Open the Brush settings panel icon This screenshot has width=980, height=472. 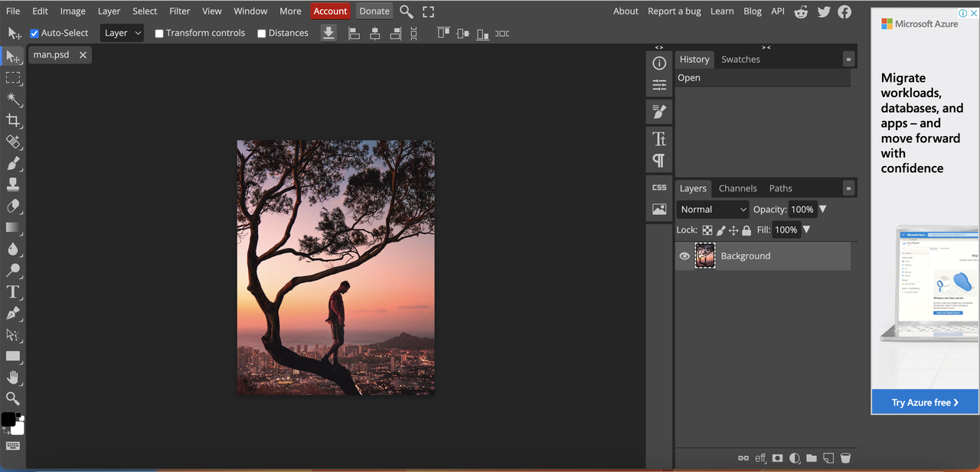pyautogui.click(x=659, y=112)
